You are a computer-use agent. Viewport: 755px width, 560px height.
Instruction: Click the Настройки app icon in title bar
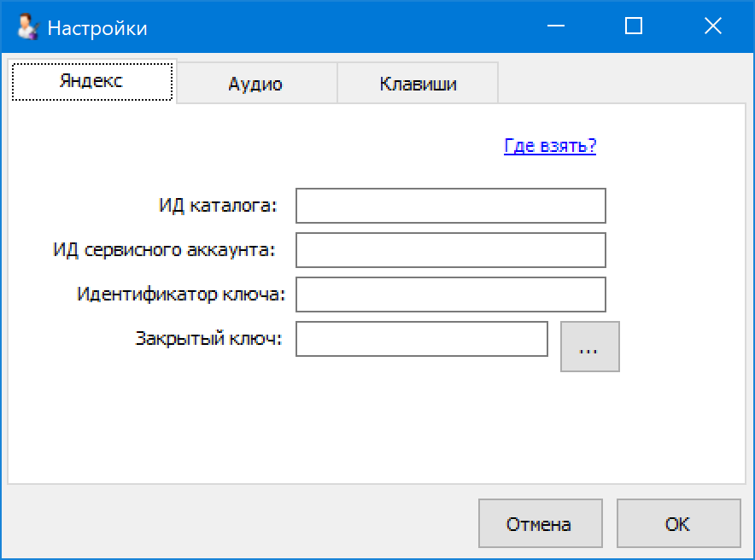click(x=28, y=27)
